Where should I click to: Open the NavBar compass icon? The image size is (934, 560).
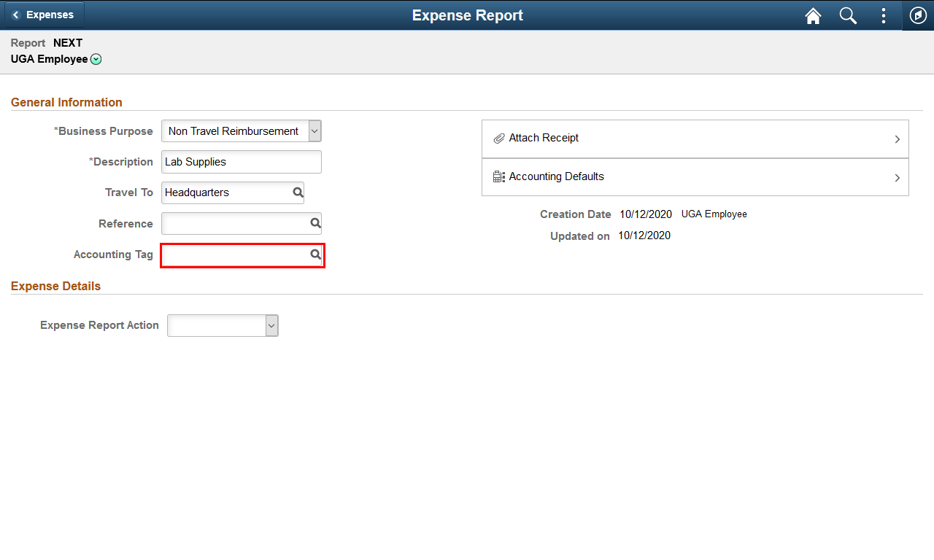tap(918, 15)
